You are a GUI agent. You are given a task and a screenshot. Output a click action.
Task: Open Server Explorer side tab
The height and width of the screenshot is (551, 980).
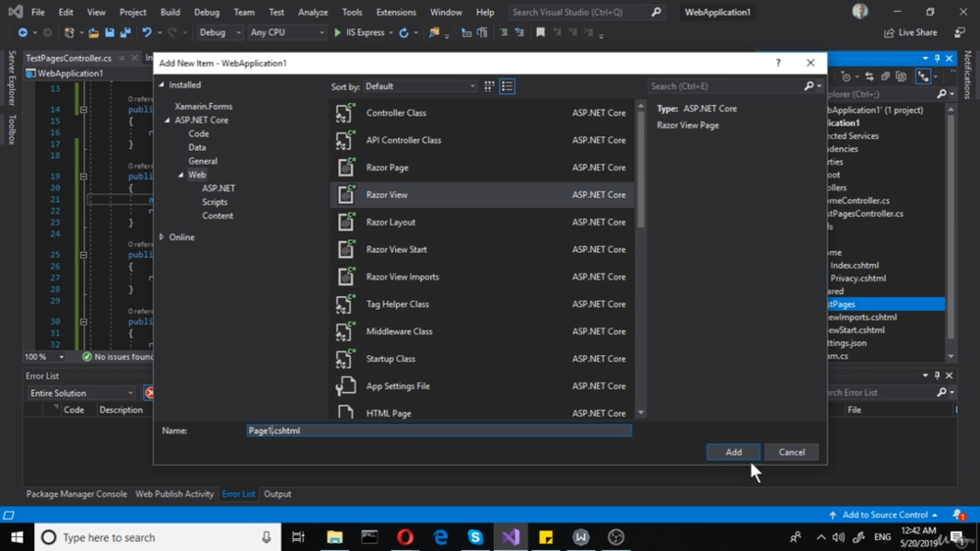pos(11,78)
